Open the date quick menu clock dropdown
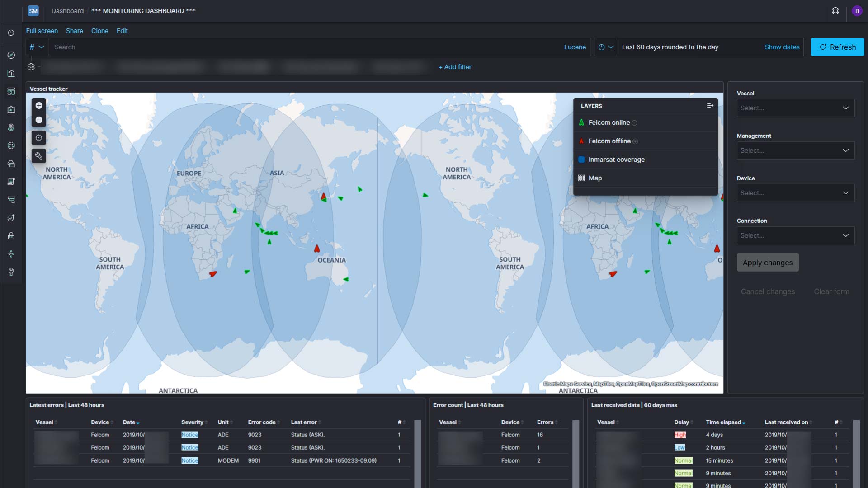The height and width of the screenshot is (488, 868). coord(606,47)
